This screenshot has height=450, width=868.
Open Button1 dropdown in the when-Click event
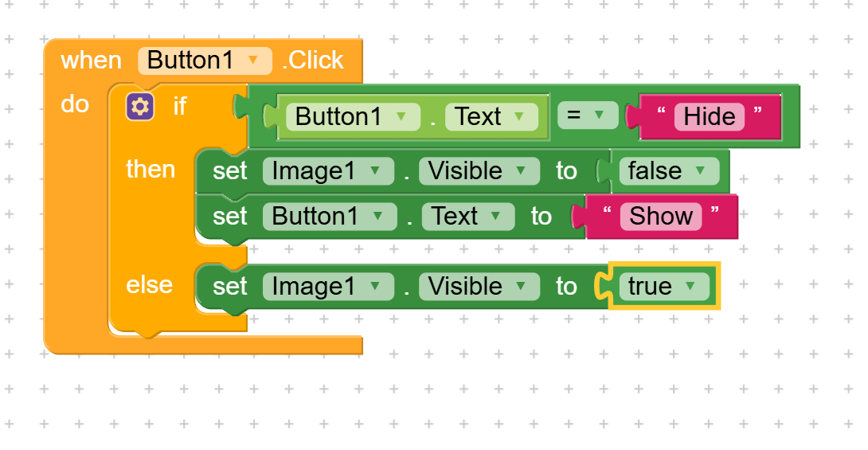click(205, 61)
